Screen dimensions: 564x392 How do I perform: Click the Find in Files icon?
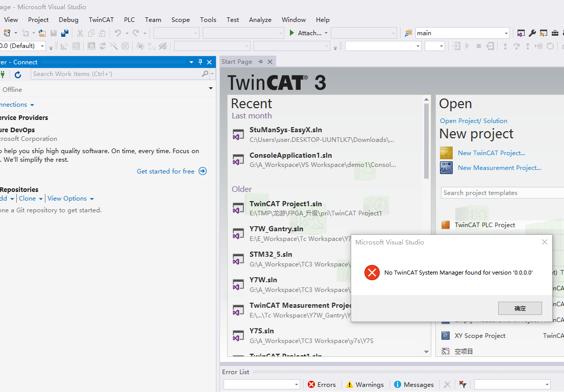click(408, 33)
